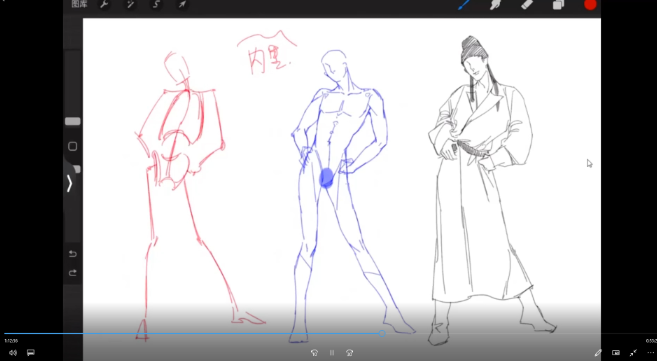Expand the sidebar chevron handle
The width and height of the screenshot is (657, 361).
(70, 183)
